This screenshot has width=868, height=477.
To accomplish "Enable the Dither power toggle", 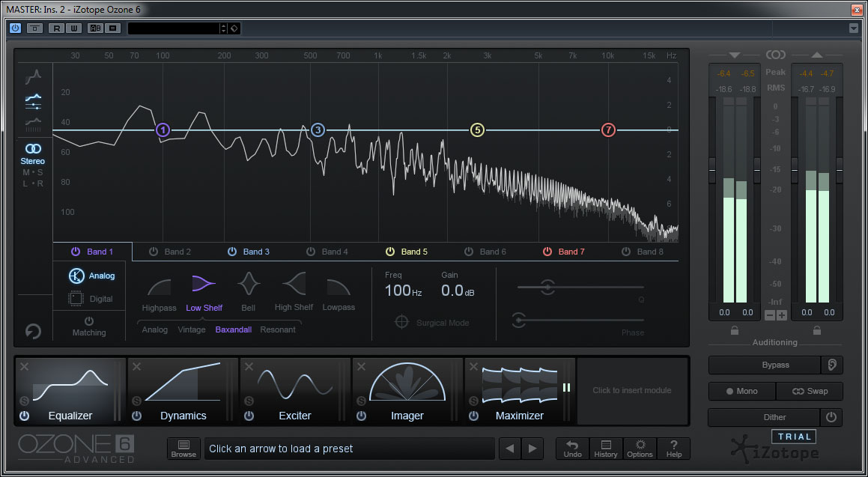I will 831,417.
